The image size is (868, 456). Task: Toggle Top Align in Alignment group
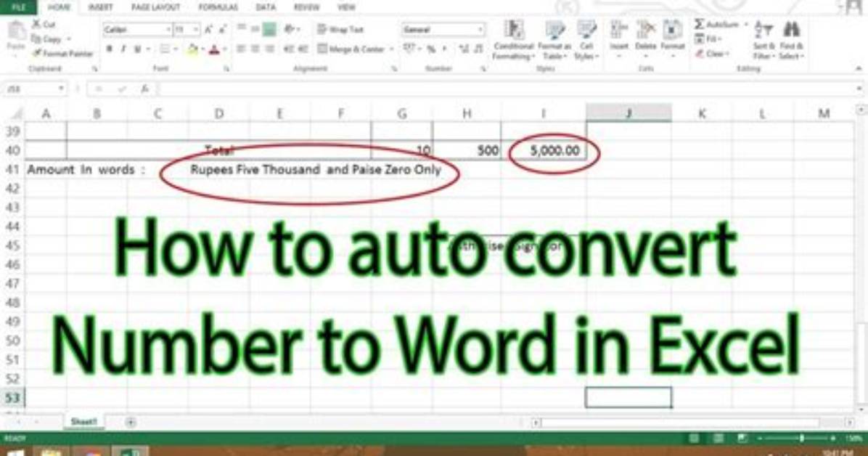(242, 29)
